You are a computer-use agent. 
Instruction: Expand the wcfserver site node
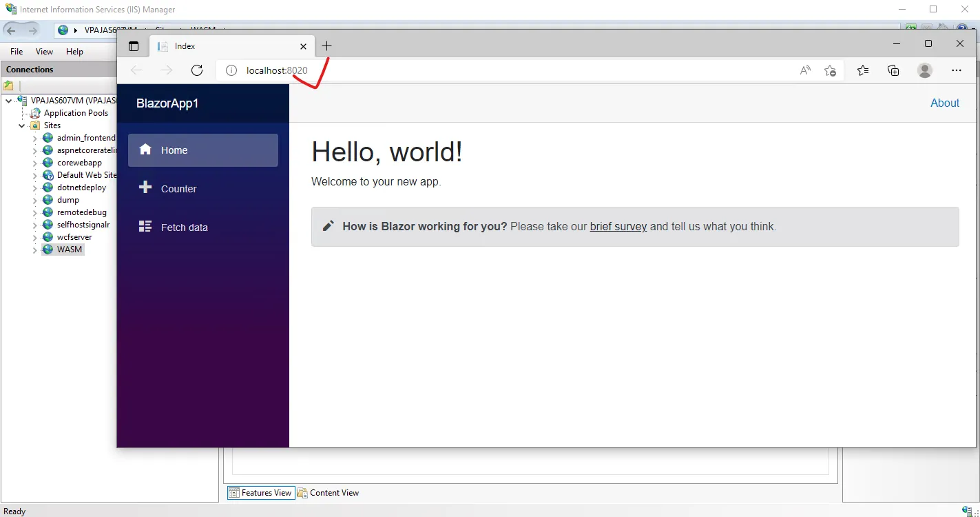[x=35, y=237]
